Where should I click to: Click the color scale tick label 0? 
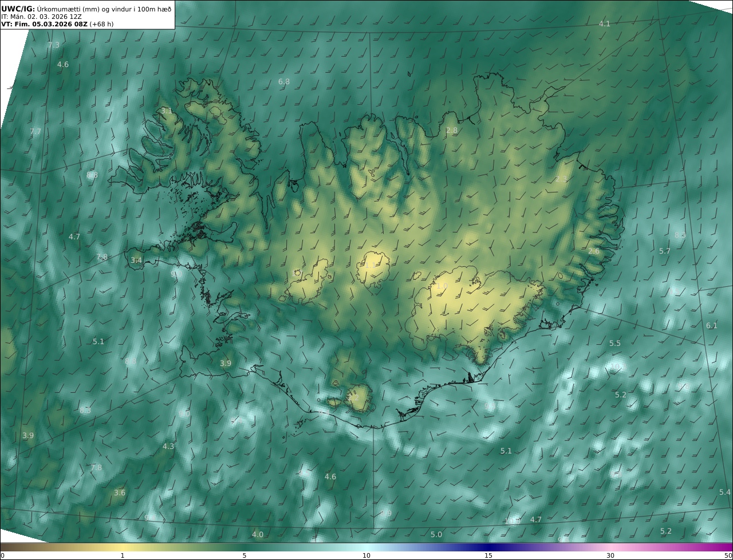coord(2,555)
